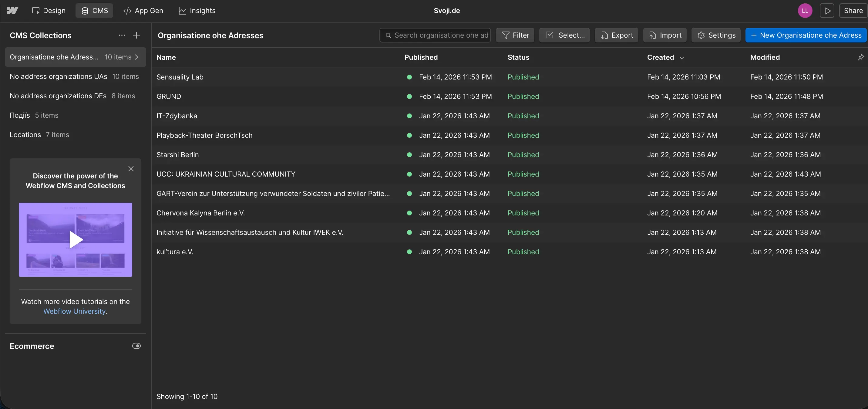This screenshot has height=409, width=868.
Task: Open Insights analytics view
Action: coord(197,10)
